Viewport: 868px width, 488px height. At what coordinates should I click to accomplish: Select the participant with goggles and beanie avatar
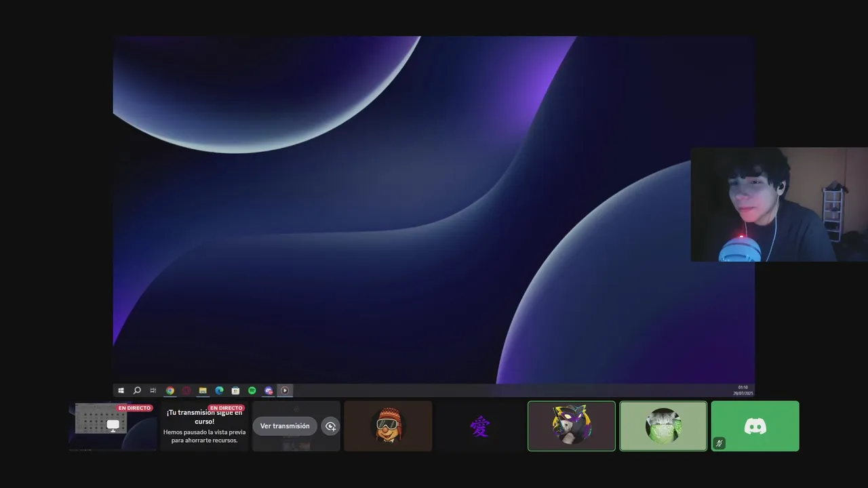pos(388,426)
